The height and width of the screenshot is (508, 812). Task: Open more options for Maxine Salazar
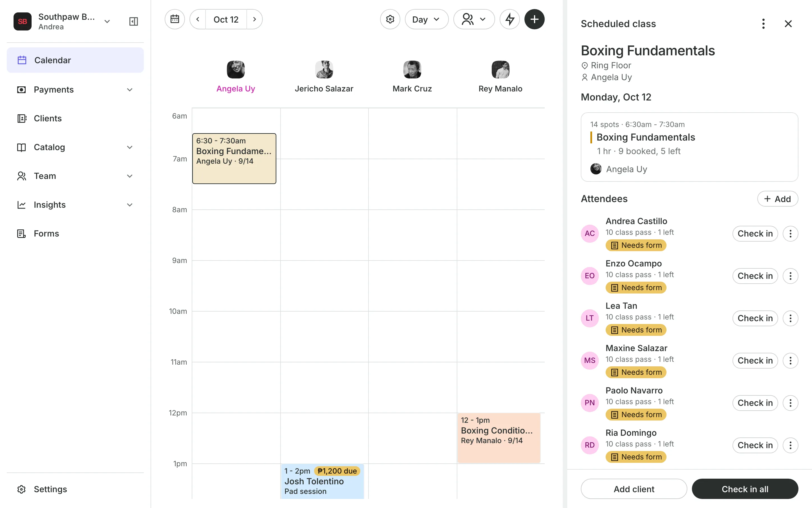pyautogui.click(x=790, y=360)
